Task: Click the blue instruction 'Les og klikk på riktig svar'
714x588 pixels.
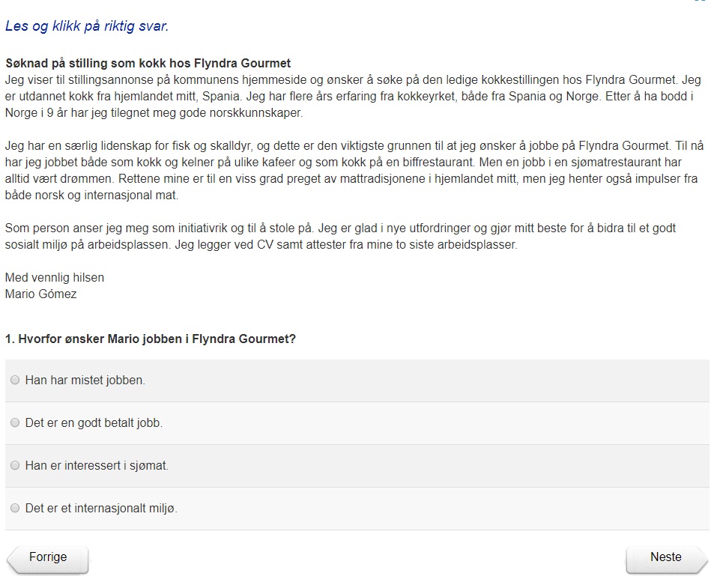Action: click(x=87, y=27)
